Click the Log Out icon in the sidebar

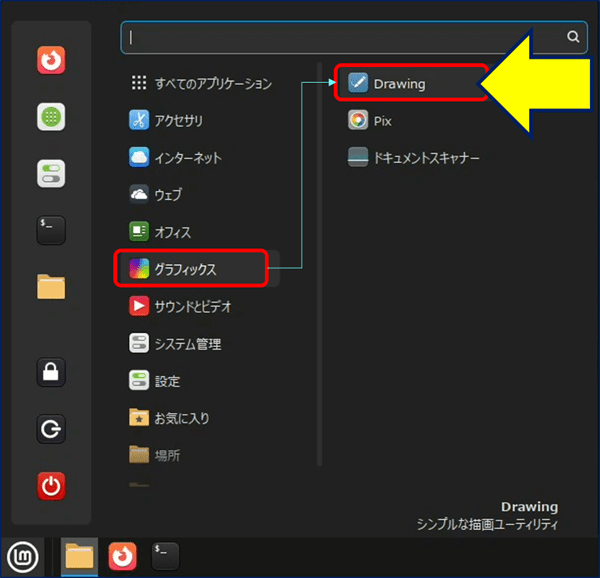[x=51, y=429]
